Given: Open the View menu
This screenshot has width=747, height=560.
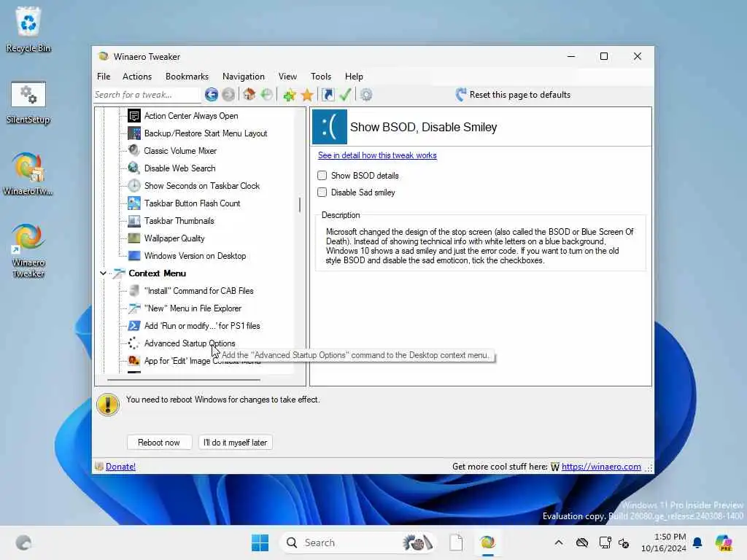Looking at the screenshot, I should point(287,76).
